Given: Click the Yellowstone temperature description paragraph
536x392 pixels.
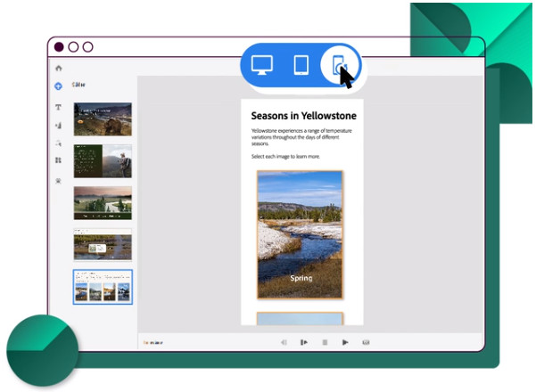Looking at the screenshot, I should pyautogui.click(x=301, y=137).
